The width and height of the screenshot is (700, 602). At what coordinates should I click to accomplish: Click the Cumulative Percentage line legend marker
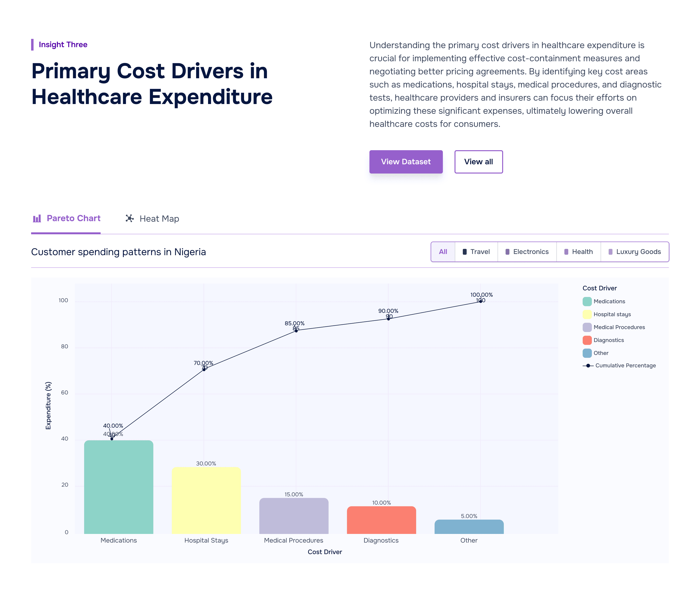click(x=588, y=366)
